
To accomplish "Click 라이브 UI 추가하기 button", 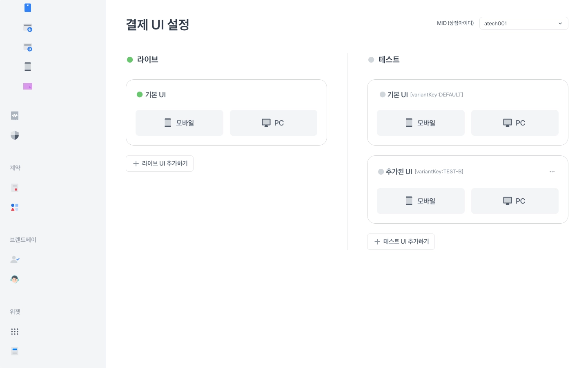I will coord(160,164).
